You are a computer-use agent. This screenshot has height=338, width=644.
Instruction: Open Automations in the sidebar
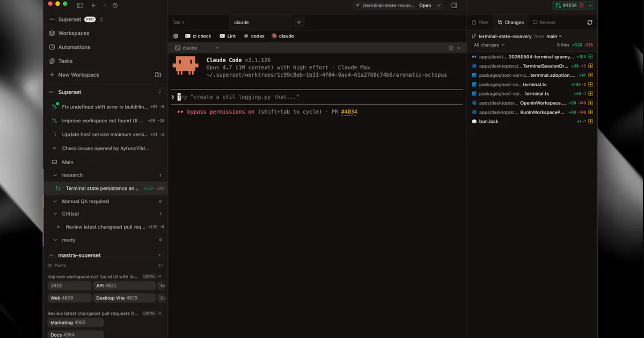(x=74, y=47)
